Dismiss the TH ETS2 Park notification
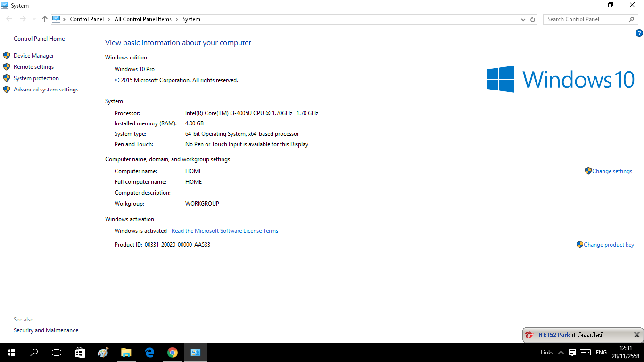644x362 pixels. 636,335
